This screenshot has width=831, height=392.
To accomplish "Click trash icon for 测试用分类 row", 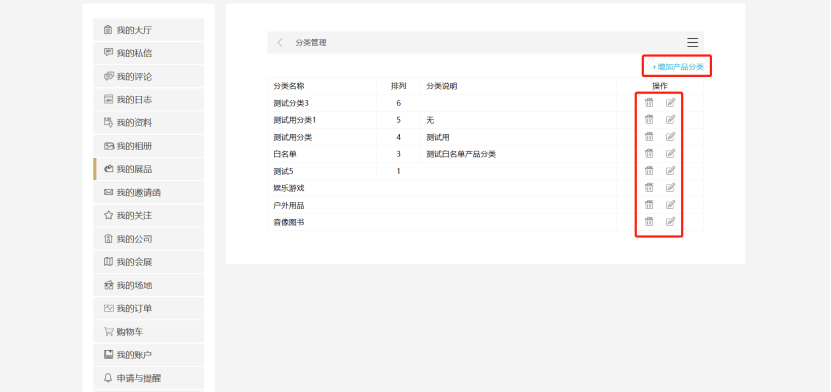I will [x=649, y=137].
